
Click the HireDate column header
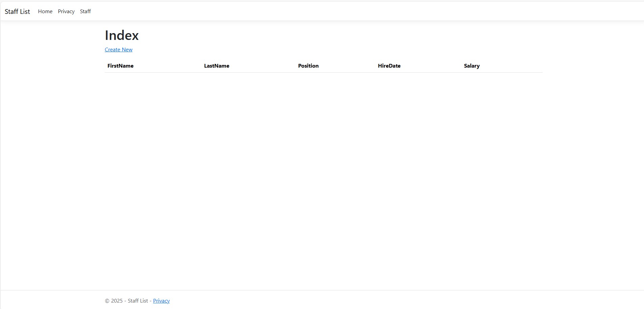389,66
